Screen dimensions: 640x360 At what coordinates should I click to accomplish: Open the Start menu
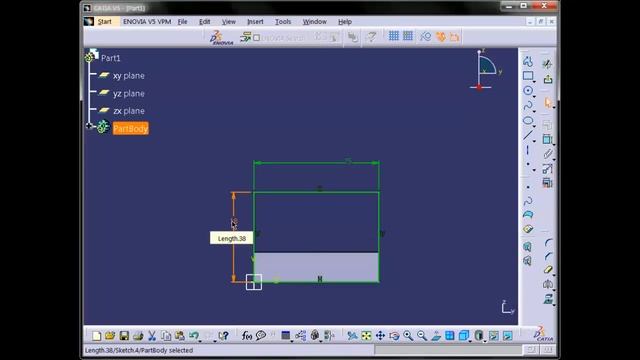[104, 22]
